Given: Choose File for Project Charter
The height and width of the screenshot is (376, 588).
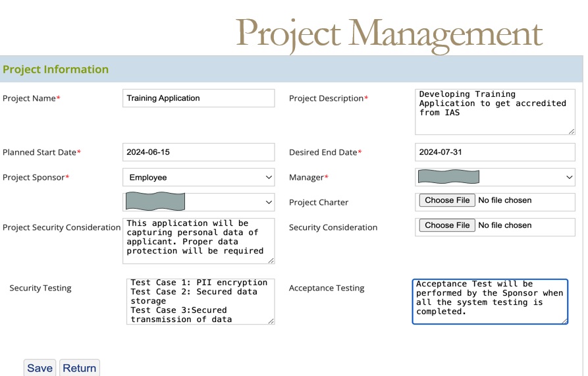Looking at the screenshot, I should tap(448, 200).
